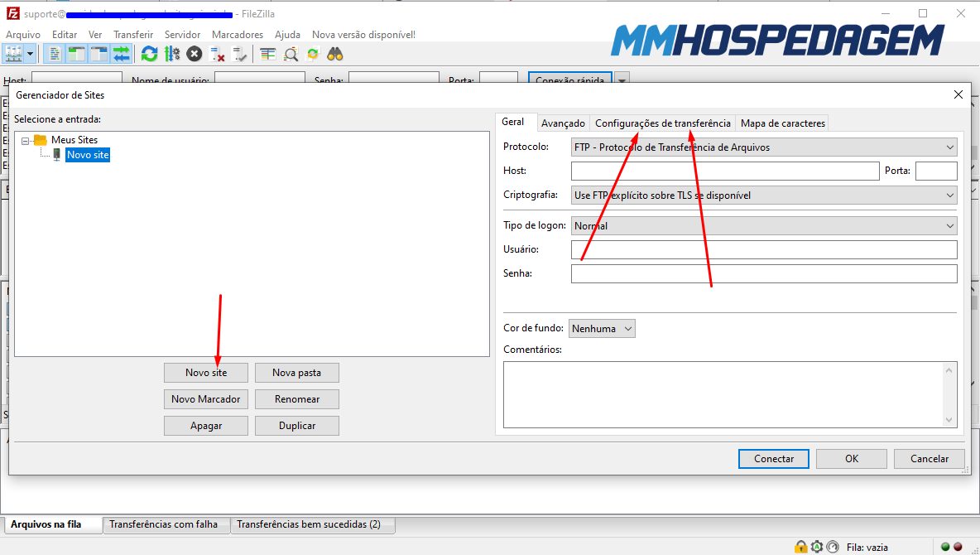Toggle processing of the transfer queue icon
This screenshot has height=555, width=980.
172,55
